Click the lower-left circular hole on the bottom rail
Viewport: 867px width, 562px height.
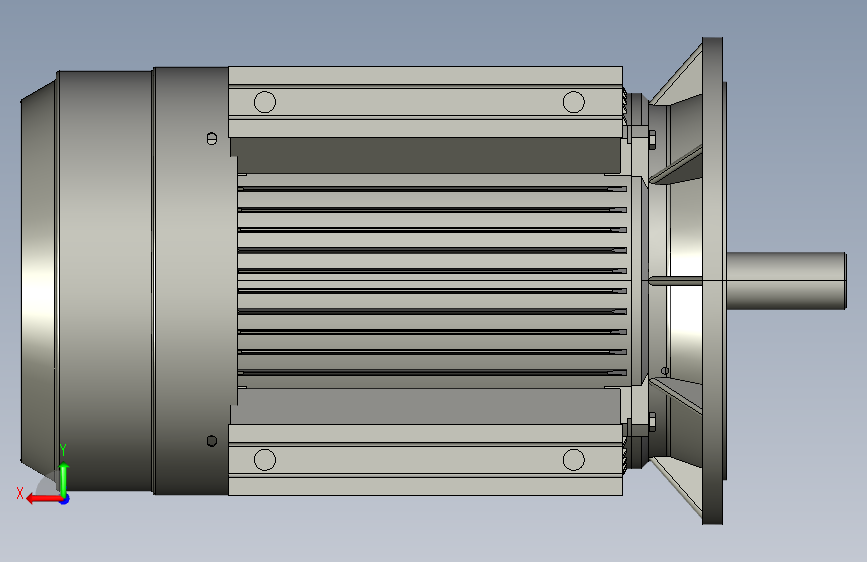[265, 460]
